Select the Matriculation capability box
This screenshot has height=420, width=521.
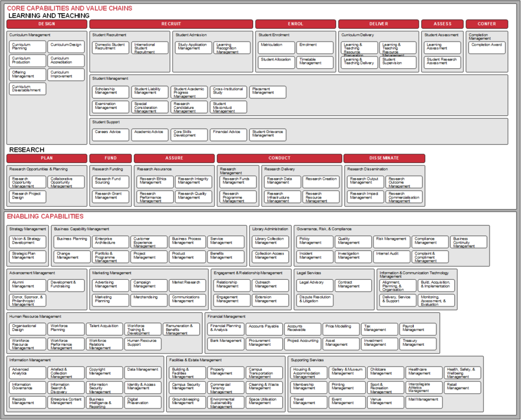(276, 47)
